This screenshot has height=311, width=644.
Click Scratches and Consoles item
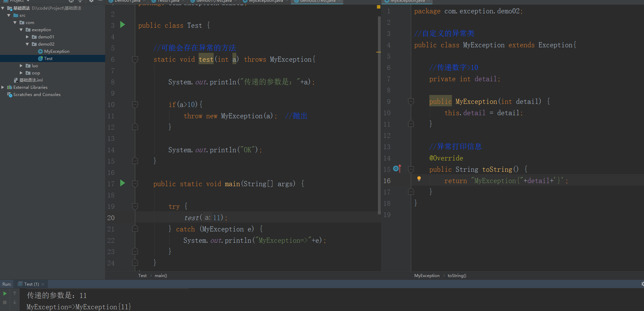click(x=37, y=95)
